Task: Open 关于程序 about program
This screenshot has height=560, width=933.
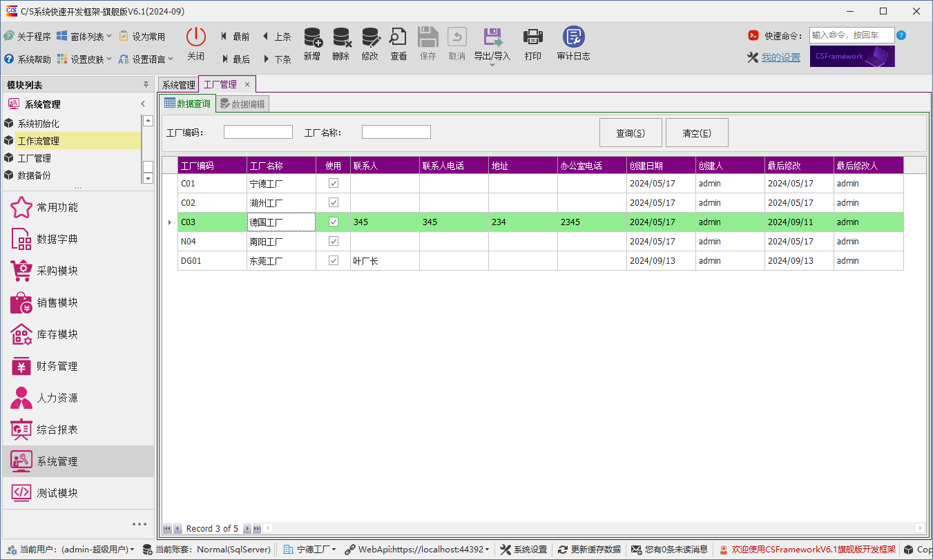Action: pyautogui.click(x=27, y=37)
